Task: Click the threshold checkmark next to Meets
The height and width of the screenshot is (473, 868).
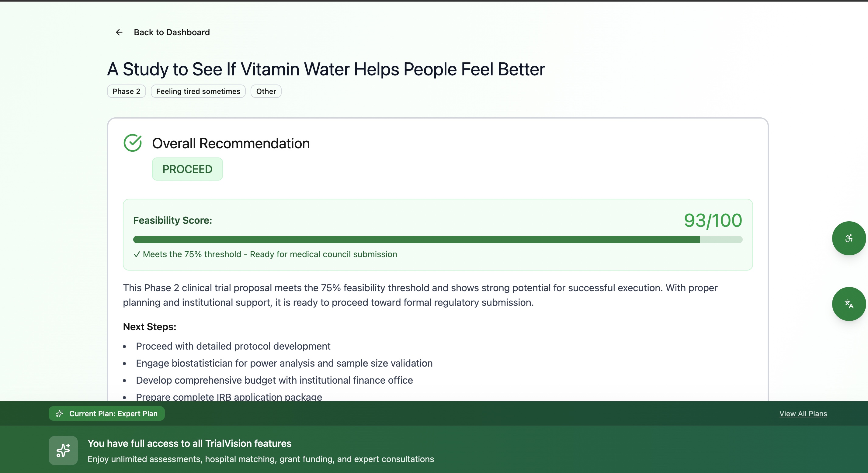Action: [x=137, y=254]
